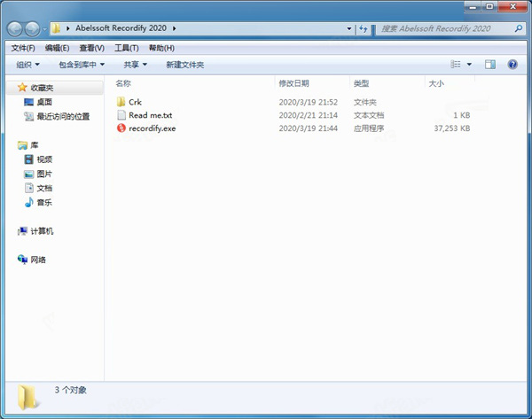Expand the 组织 dropdown
The width and height of the screenshot is (532, 419).
[x=27, y=65]
